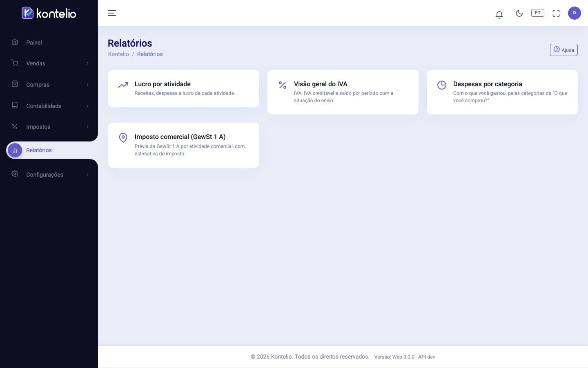Screen dimensions: 588x368
Task: Select Impostos label in the sidebar
Action: tap(38, 127)
